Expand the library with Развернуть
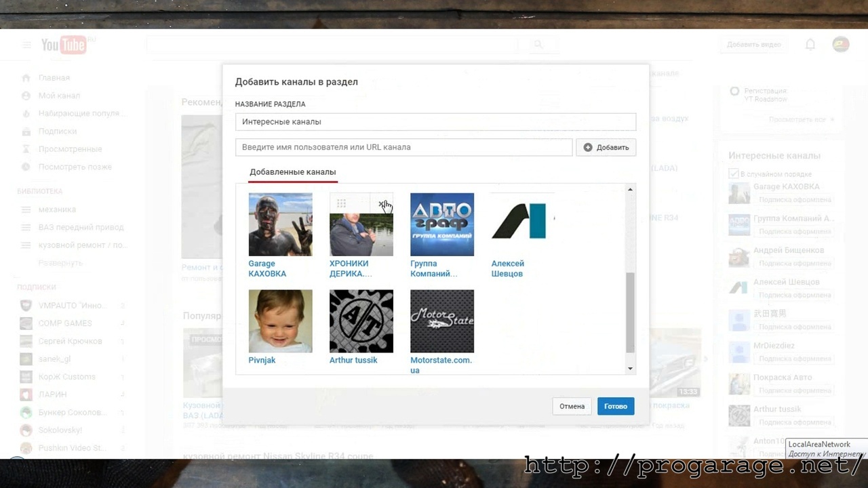The height and width of the screenshot is (488, 868). click(60, 263)
